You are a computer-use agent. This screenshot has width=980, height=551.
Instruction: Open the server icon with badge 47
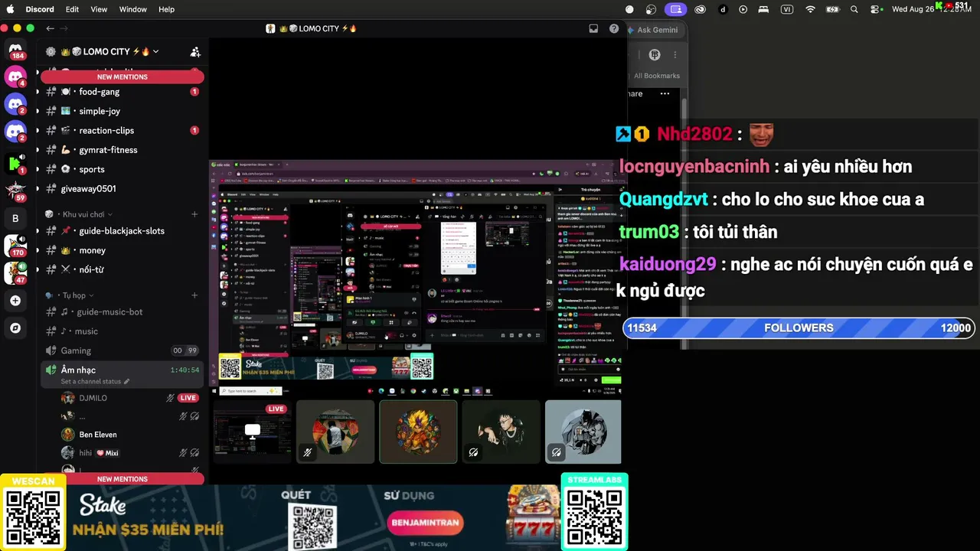pyautogui.click(x=15, y=273)
